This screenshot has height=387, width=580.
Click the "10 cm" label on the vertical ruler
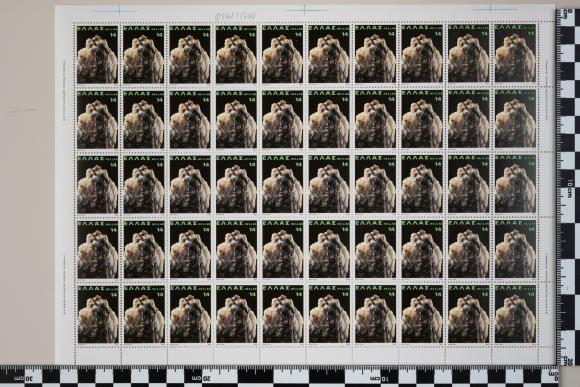571,188
